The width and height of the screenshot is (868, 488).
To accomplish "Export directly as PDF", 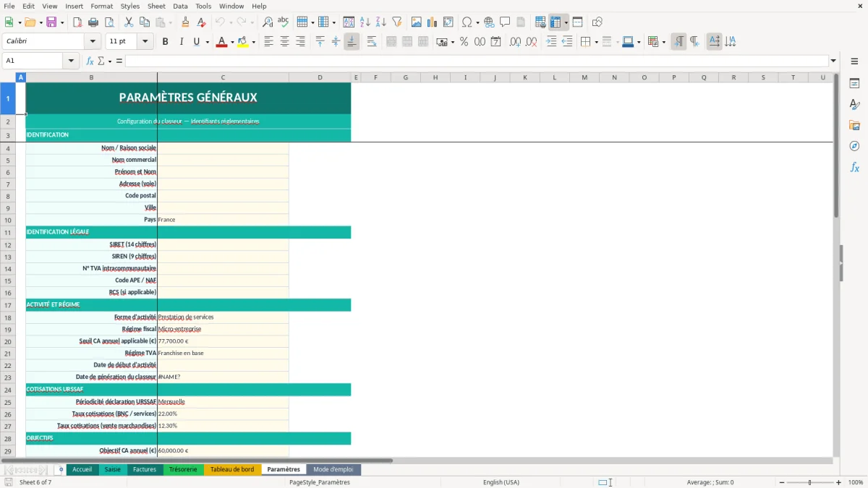I will 77,22.
